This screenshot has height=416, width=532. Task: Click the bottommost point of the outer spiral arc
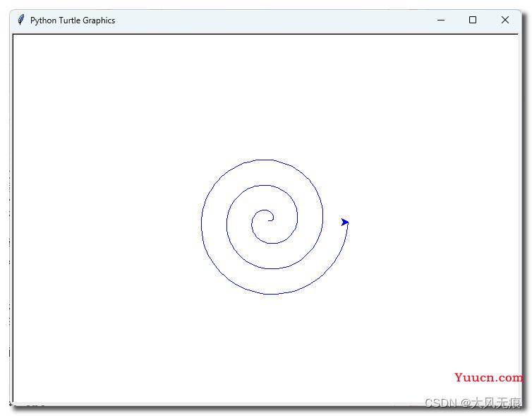[271, 294]
